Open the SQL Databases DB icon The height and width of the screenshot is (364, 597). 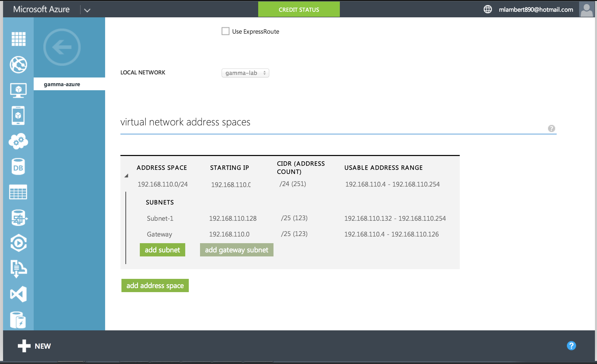[x=18, y=167]
